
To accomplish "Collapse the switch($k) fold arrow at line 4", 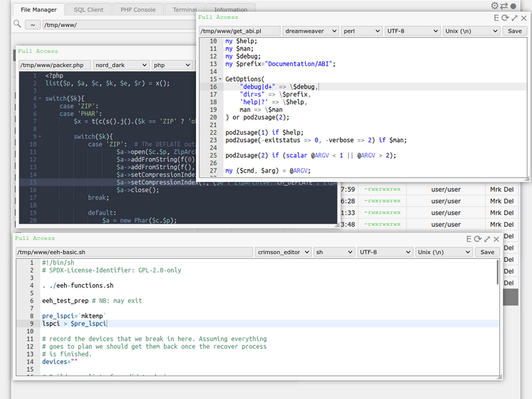I will click(40, 99).
